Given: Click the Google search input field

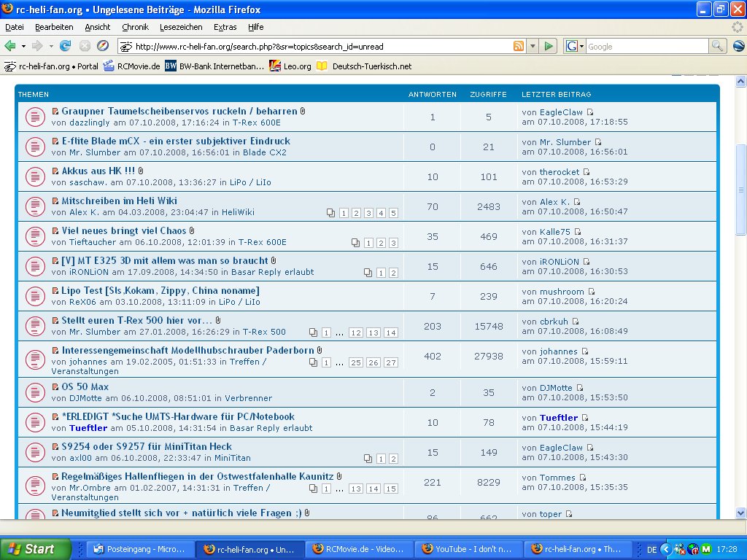Looking at the screenshot, I should [x=647, y=46].
